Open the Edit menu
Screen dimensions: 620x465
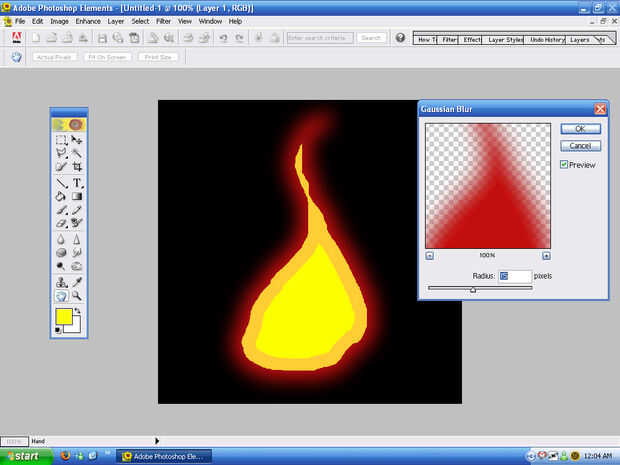click(37, 21)
